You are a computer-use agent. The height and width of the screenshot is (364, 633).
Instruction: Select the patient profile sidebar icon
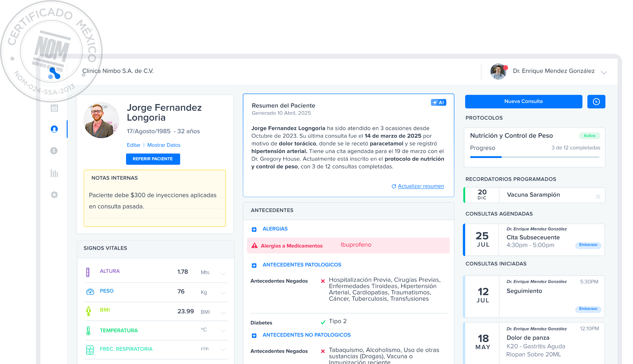[x=54, y=129]
